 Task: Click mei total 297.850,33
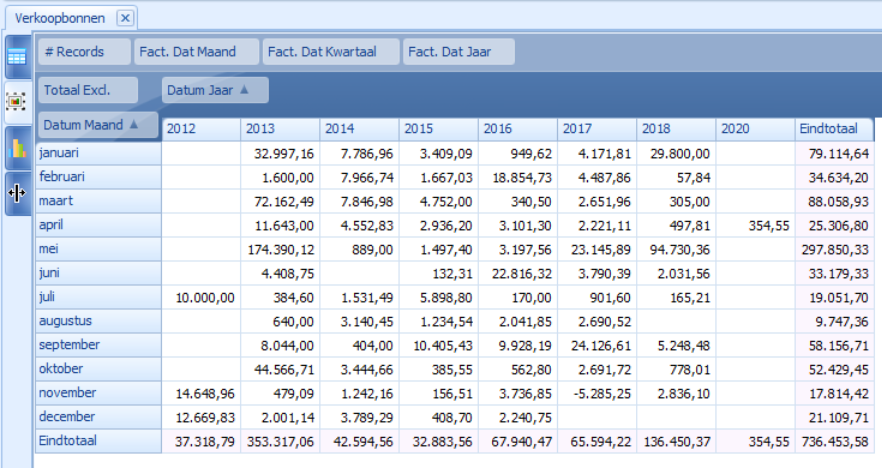click(835, 250)
